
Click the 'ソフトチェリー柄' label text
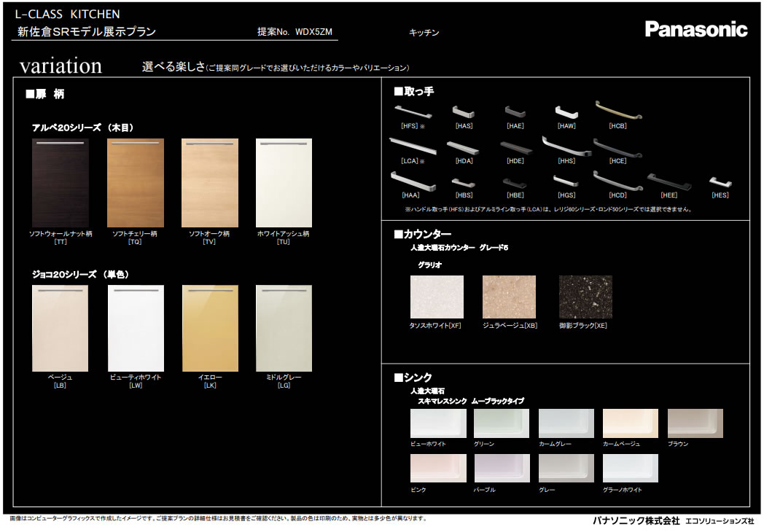(x=135, y=234)
